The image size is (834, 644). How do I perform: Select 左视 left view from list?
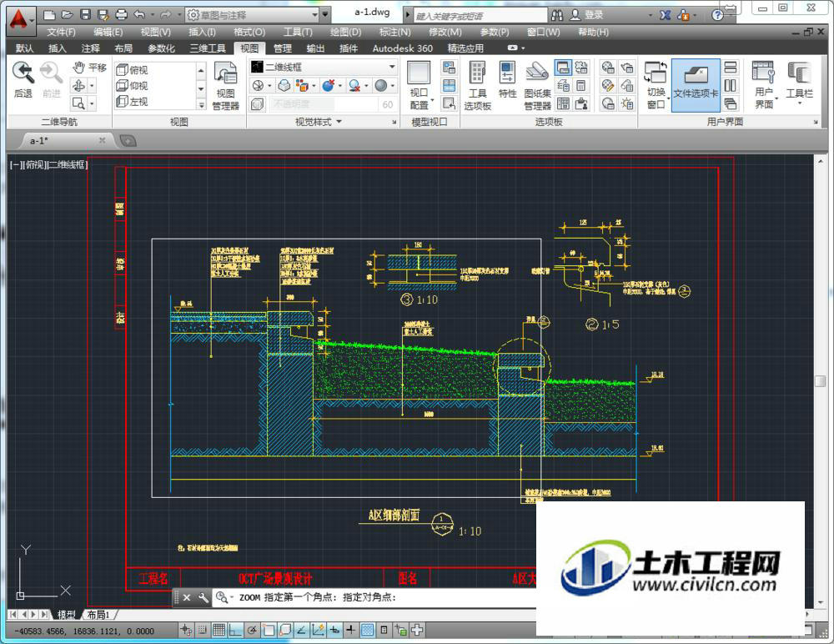pyautogui.click(x=133, y=101)
